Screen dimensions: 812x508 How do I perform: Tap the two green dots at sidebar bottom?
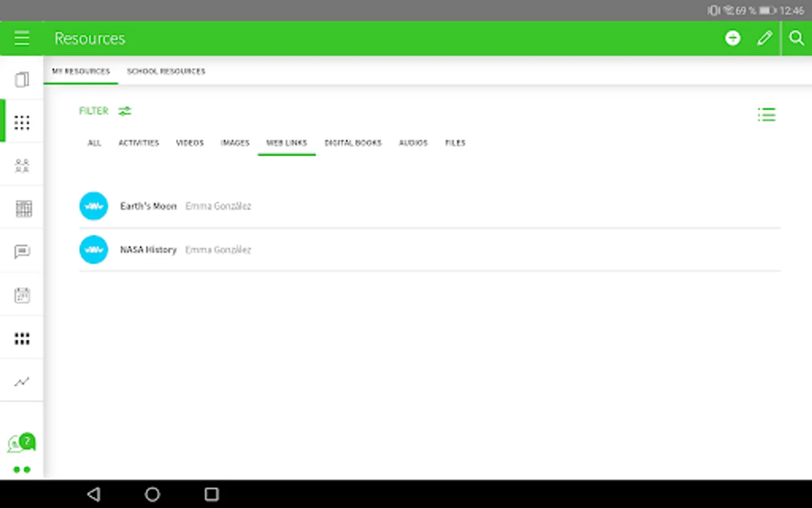(x=21, y=470)
